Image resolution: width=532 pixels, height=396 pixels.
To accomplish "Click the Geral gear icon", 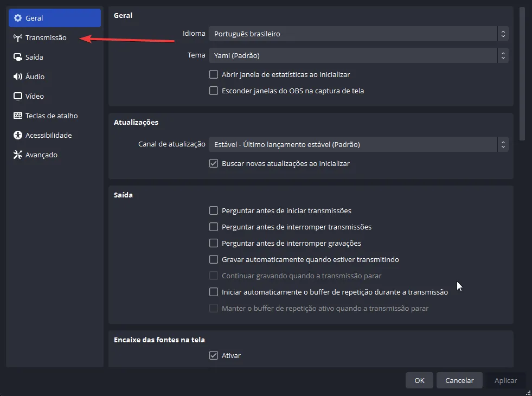I will coord(18,18).
